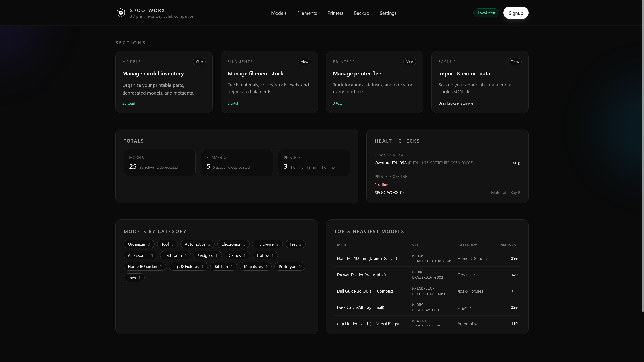Go to the Printers nav item
The width and height of the screenshot is (644, 362).
tap(335, 13)
